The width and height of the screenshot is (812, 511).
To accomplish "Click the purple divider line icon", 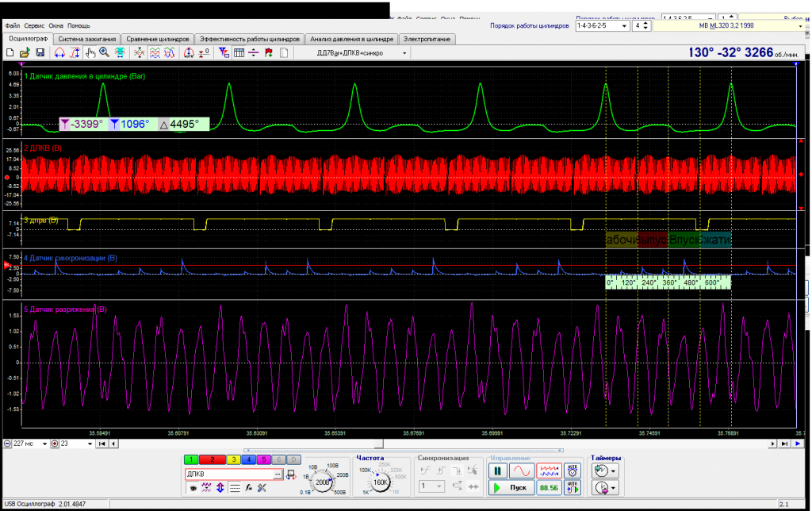I will click(x=253, y=53).
